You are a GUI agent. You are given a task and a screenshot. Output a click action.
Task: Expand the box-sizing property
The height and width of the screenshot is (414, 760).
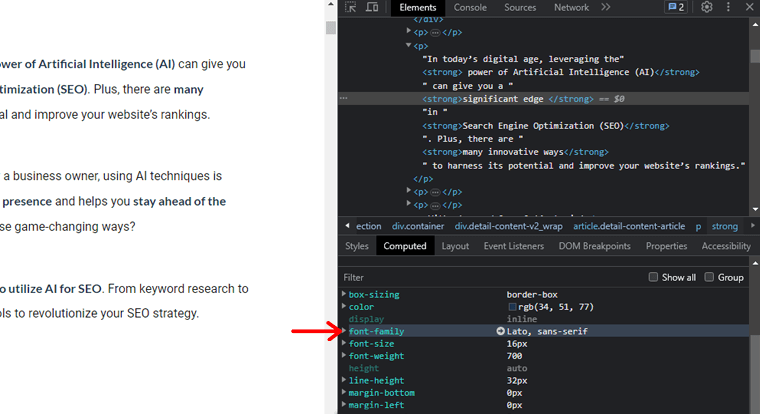tap(344, 294)
